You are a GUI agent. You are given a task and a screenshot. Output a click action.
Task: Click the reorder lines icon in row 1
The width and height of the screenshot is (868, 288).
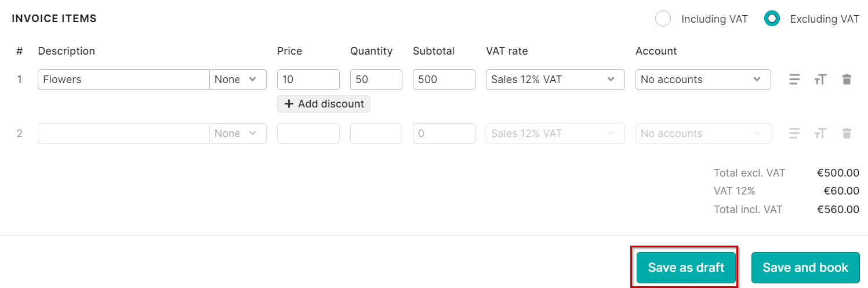pyautogui.click(x=794, y=80)
